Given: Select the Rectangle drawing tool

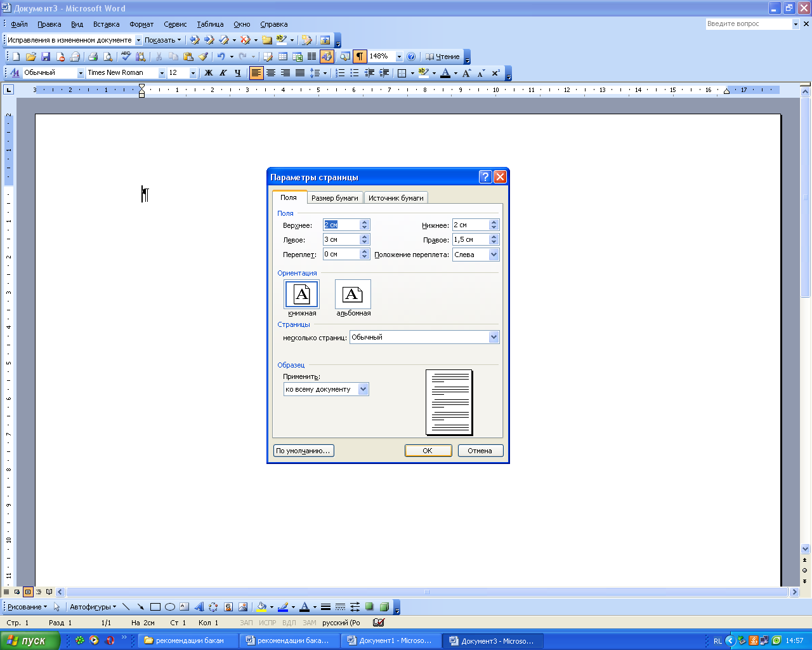Looking at the screenshot, I should (x=155, y=607).
